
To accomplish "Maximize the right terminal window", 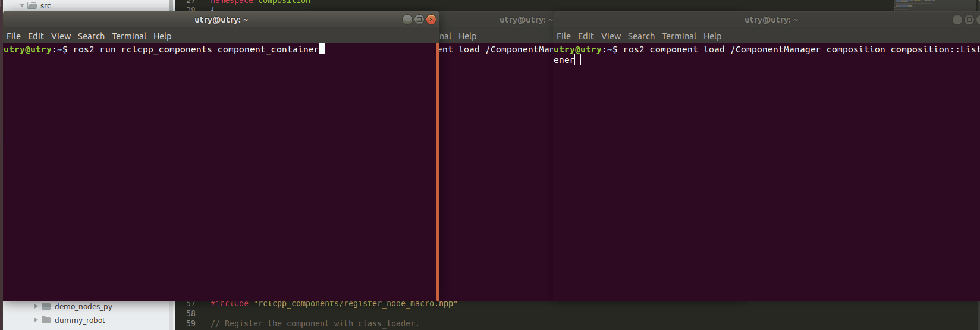I will 969,20.
